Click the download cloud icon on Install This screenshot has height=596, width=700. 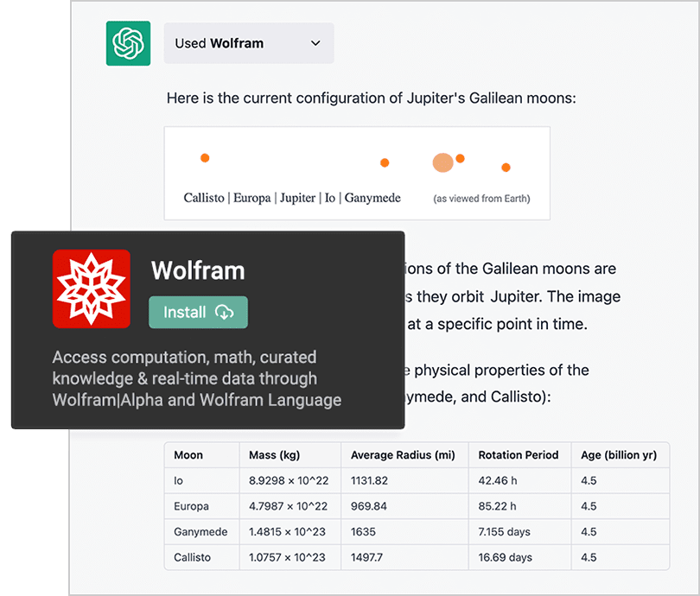pos(224,313)
